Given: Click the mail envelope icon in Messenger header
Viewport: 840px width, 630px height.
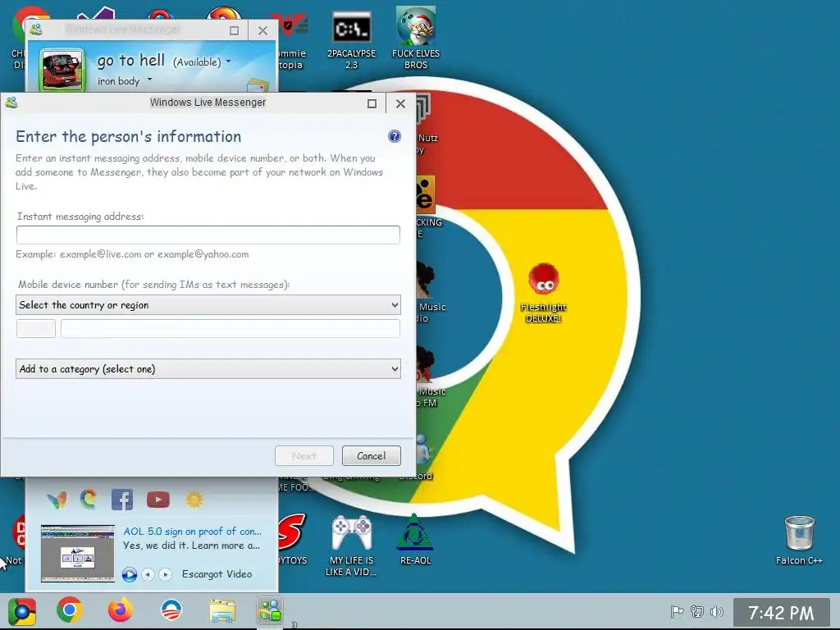Looking at the screenshot, I should 258,84.
